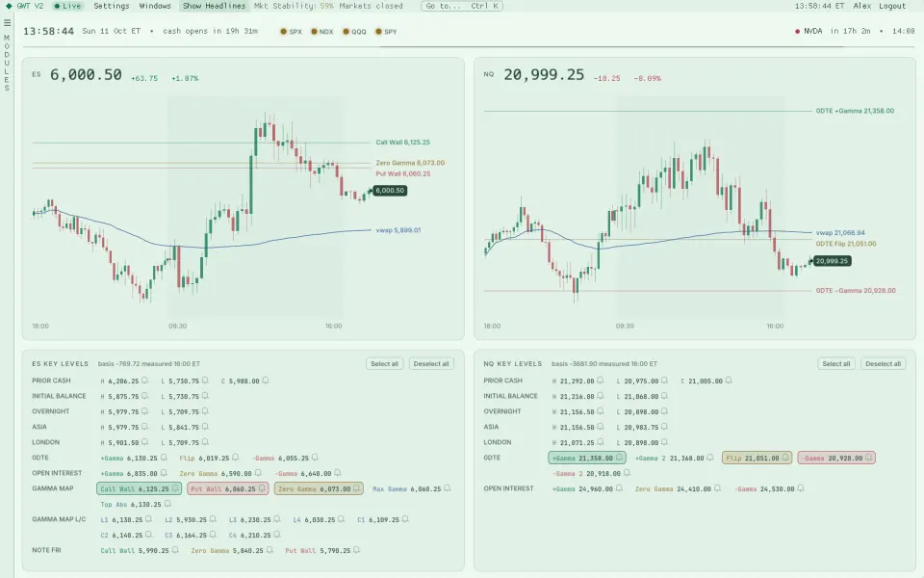Open the Alex user menu
This screenshot has width=924, height=578.
tap(862, 6)
